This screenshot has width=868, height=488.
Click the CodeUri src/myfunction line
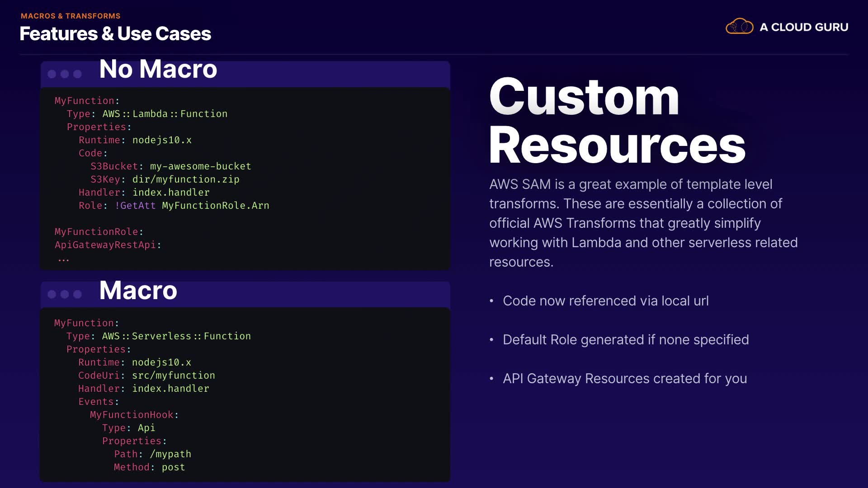pyautogui.click(x=146, y=375)
